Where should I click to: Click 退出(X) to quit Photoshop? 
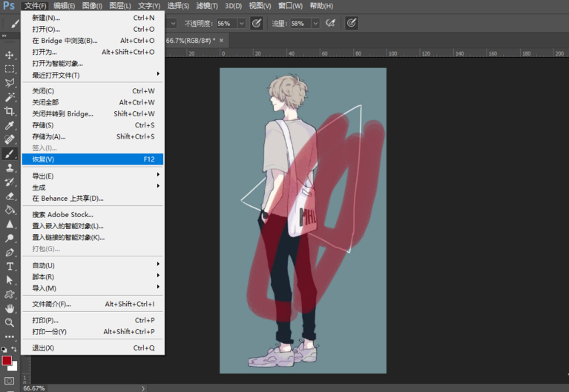click(x=43, y=348)
